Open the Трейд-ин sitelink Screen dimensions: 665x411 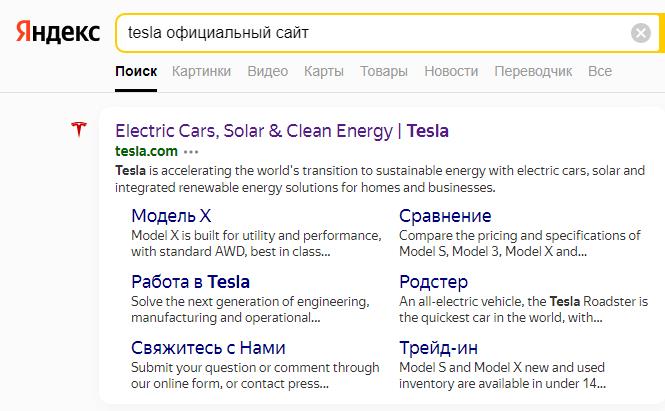click(x=438, y=348)
